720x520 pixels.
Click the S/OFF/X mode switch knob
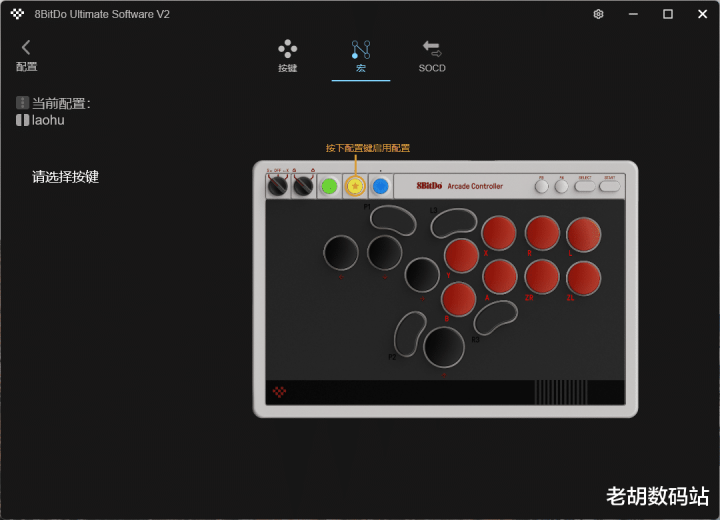tap(278, 186)
